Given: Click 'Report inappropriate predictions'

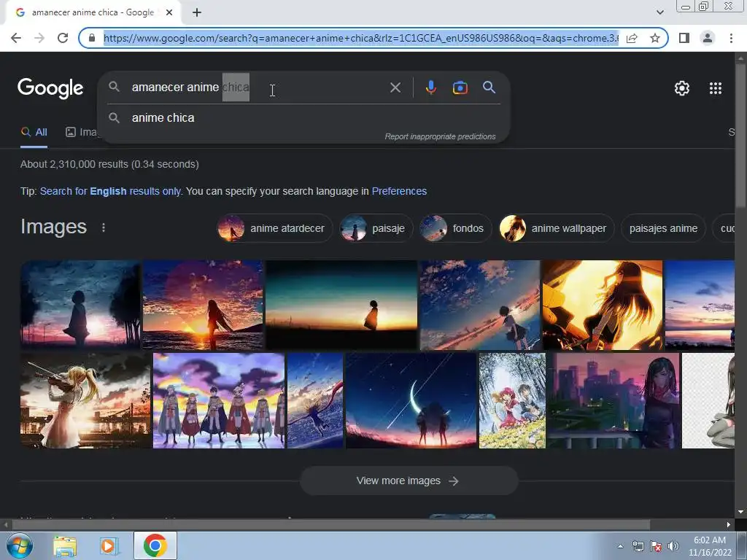Looking at the screenshot, I should click(x=440, y=136).
